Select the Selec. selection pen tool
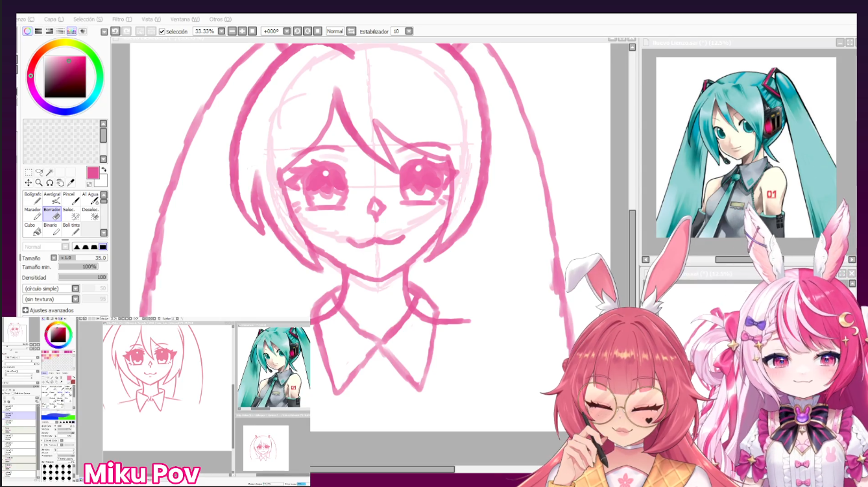The width and height of the screenshot is (868, 487). click(x=72, y=214)
